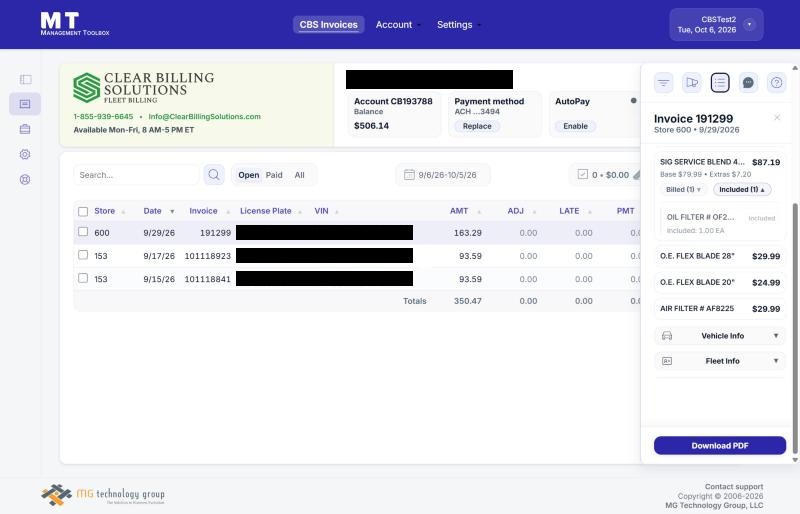Show Open invoices filter
The image size is (800, 514).
(248, 175)
